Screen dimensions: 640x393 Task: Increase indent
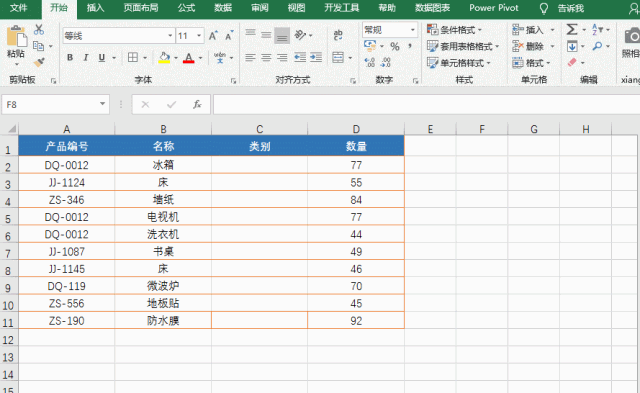pos(316,58)
